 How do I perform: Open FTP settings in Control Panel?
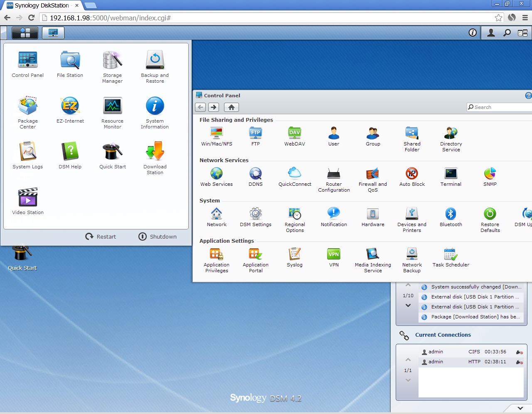[256, 137]
